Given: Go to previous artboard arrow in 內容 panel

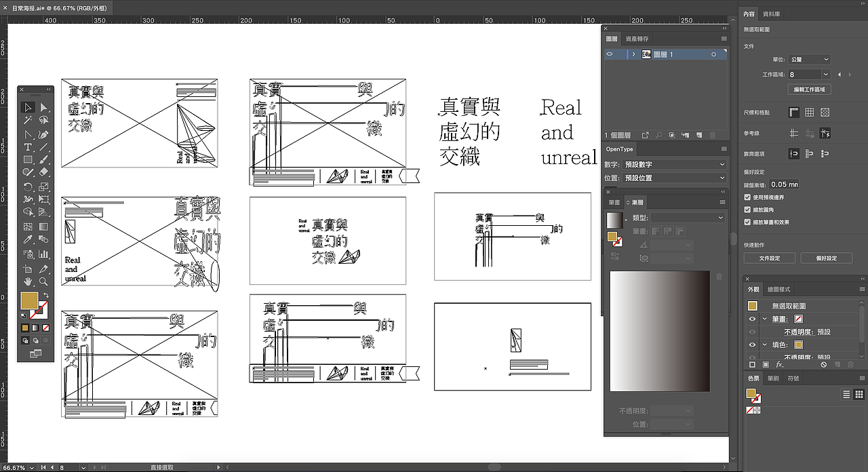Looking at the screenshot, I should click(x=840, y=75).
